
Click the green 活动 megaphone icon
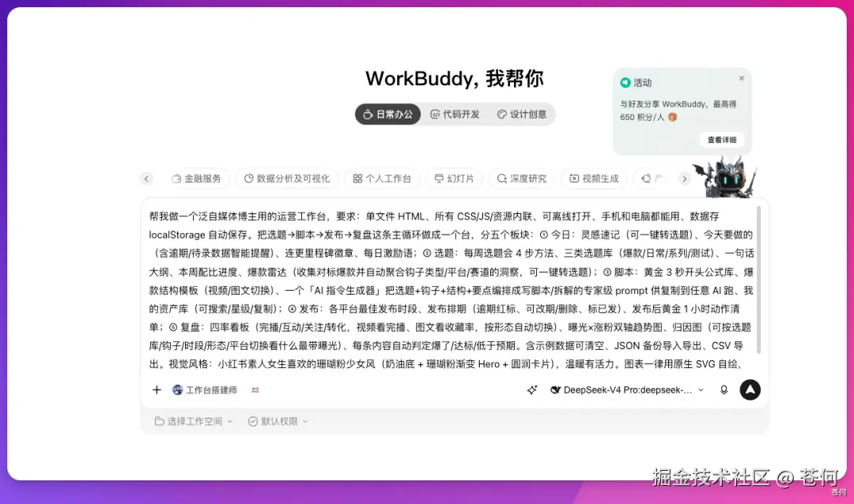click(625, 83)
